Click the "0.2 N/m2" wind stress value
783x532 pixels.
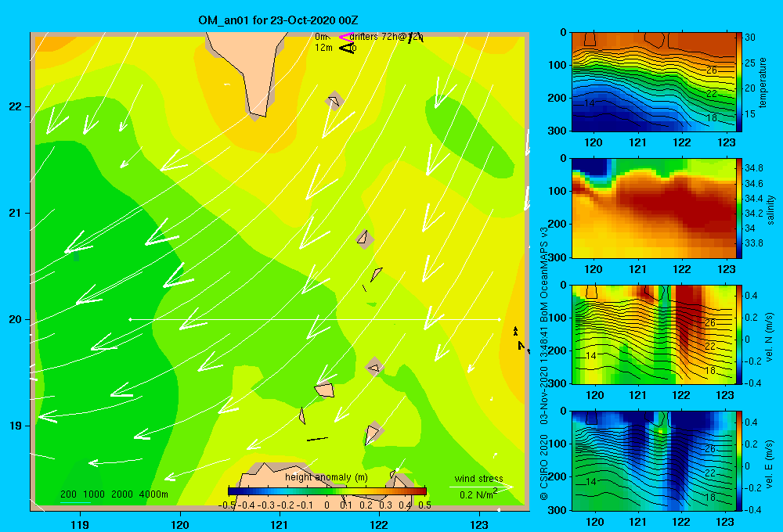pyautogui.click(x=478, y=494)
